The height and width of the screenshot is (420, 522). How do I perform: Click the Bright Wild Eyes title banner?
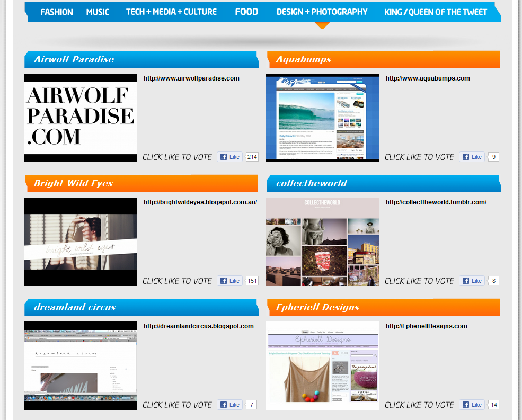pyautogui.click(x=141, y=183)
